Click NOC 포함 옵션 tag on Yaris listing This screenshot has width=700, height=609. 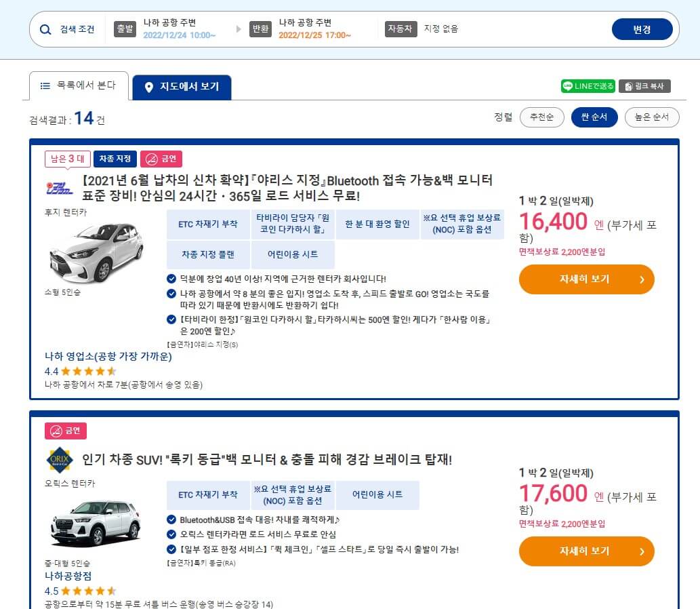point(462,224)
